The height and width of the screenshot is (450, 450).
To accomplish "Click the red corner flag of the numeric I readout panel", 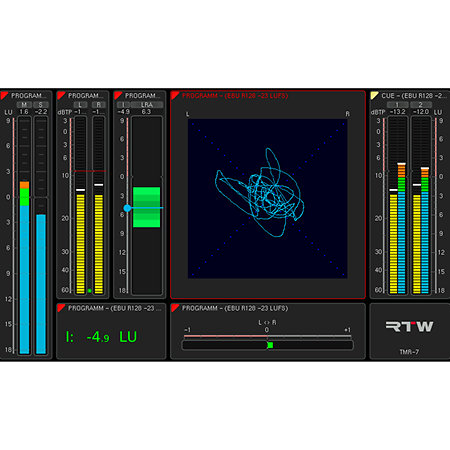I will [60, 307].
